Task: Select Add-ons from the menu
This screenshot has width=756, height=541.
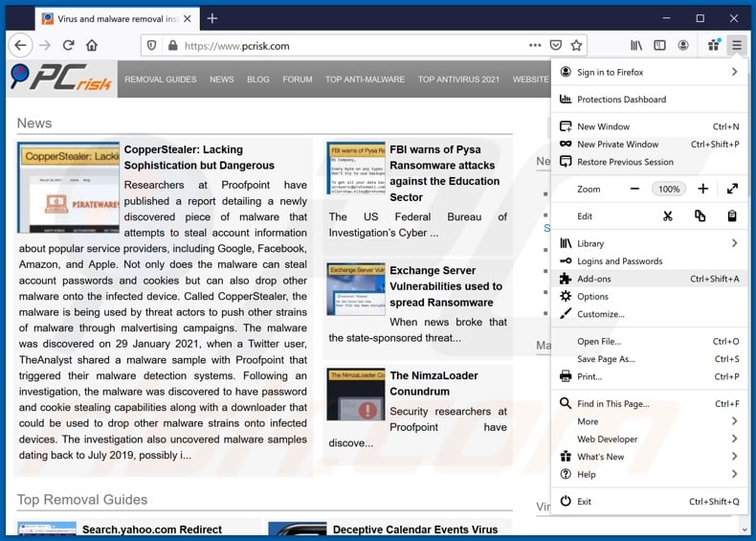Action: (x=594, y=280)
